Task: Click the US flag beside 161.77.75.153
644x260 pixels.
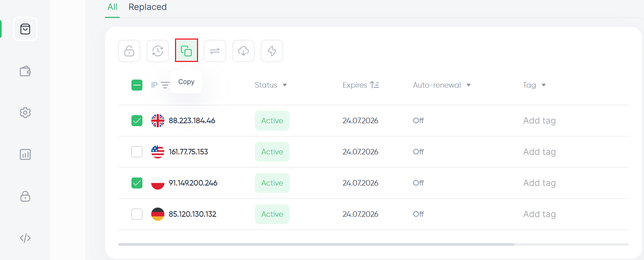Action: tap(158, 152)
